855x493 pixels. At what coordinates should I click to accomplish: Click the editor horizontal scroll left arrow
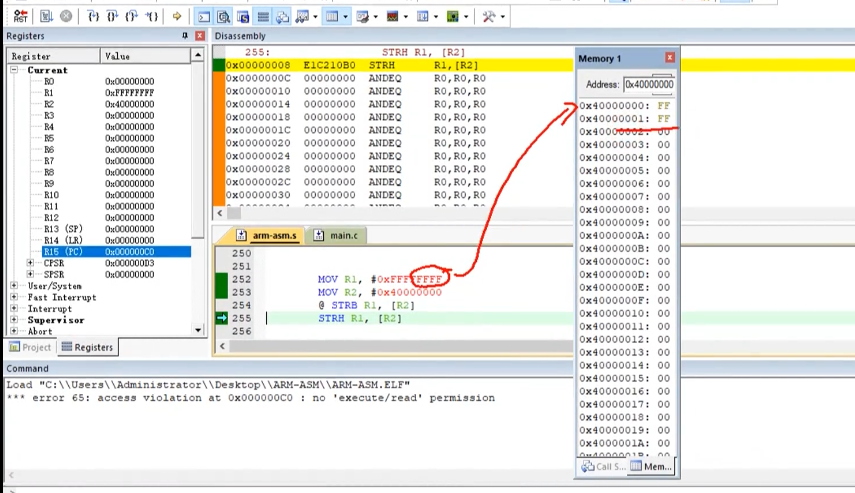(222, 346)
